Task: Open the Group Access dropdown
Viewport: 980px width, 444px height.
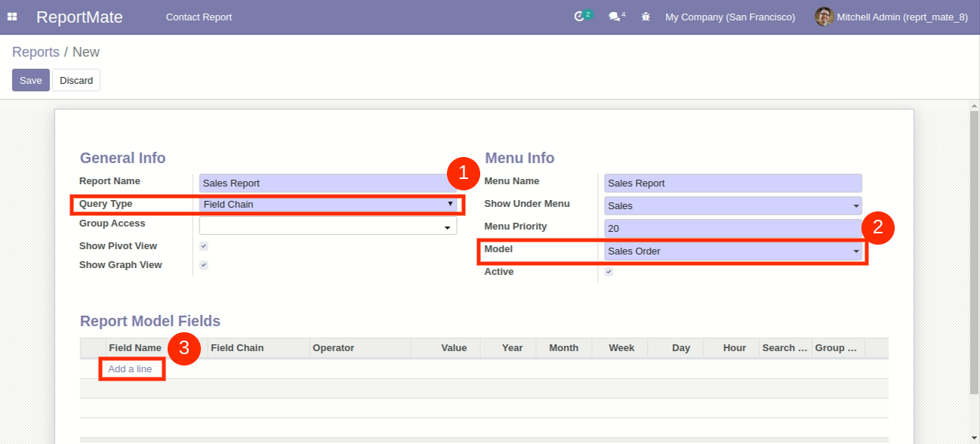Action: click(328, 227)
